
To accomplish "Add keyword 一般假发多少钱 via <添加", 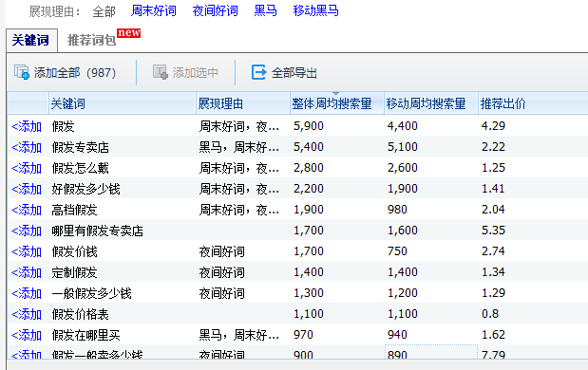I will click(27, 293).
